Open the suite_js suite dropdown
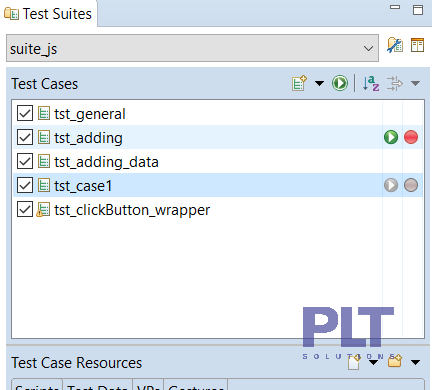 (x=192, y=48)
